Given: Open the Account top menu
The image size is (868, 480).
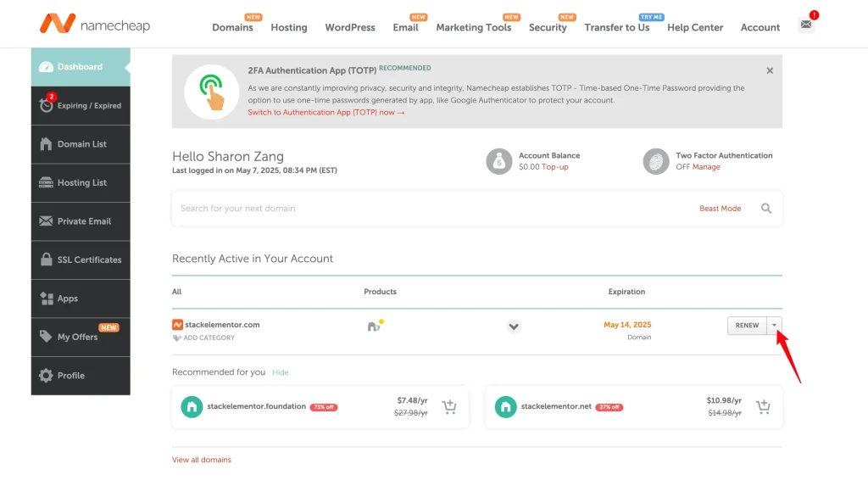Looking at the screenshot, I should (760, 27).
